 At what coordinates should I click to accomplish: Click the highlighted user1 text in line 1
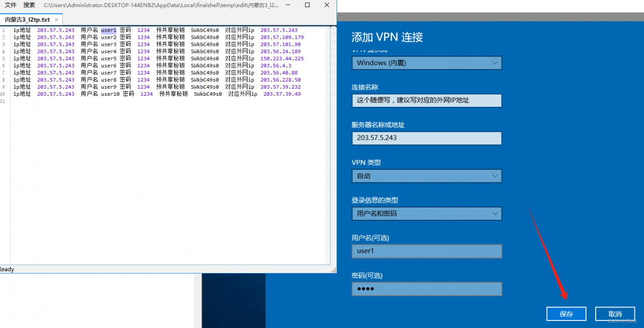coord(108,30)
